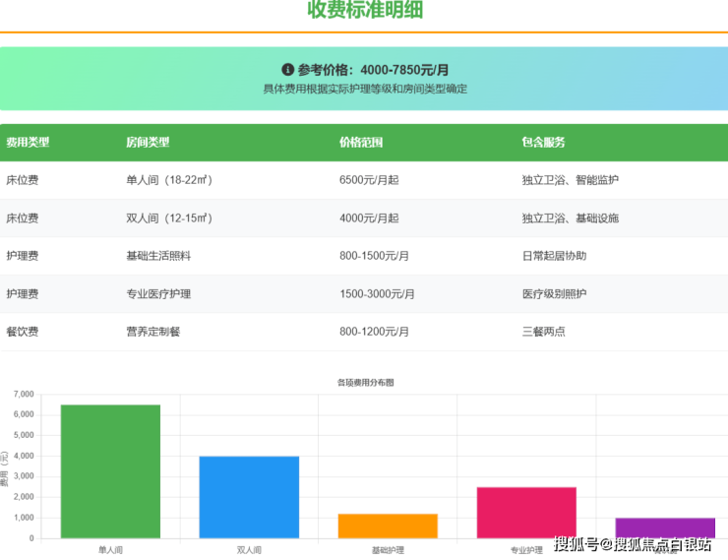
Task: Click the 单人间（18-22㎡）table cell
Action: pos(170,180)
